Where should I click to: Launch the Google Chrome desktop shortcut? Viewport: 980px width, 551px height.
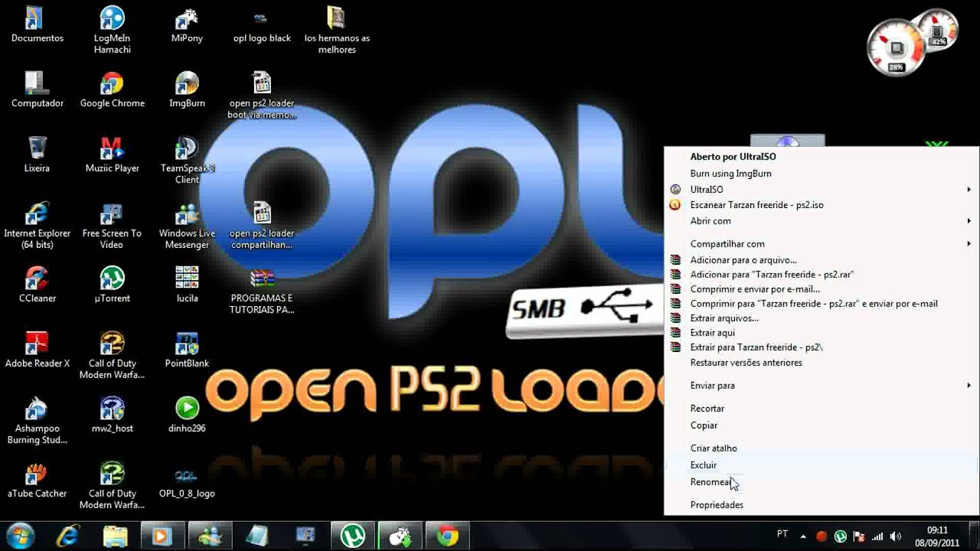point(112,90)
